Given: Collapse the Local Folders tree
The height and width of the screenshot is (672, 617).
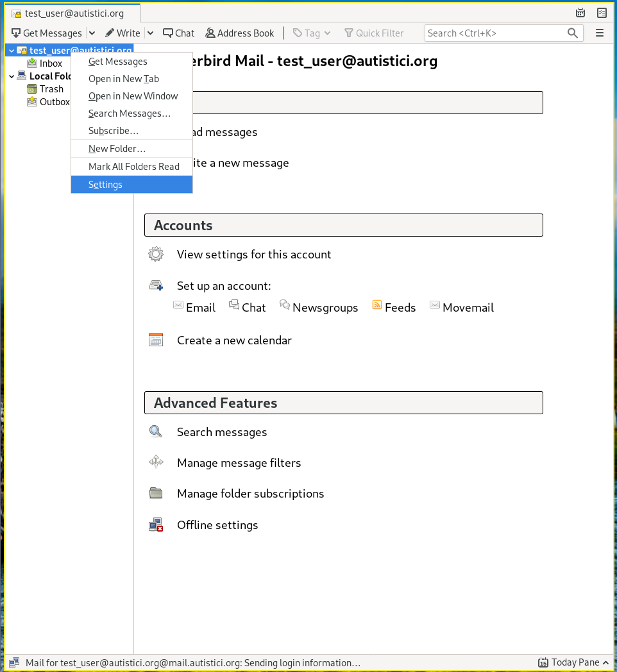Looking at the screenshot, I should pyautogui.click(x=12, y=76).
